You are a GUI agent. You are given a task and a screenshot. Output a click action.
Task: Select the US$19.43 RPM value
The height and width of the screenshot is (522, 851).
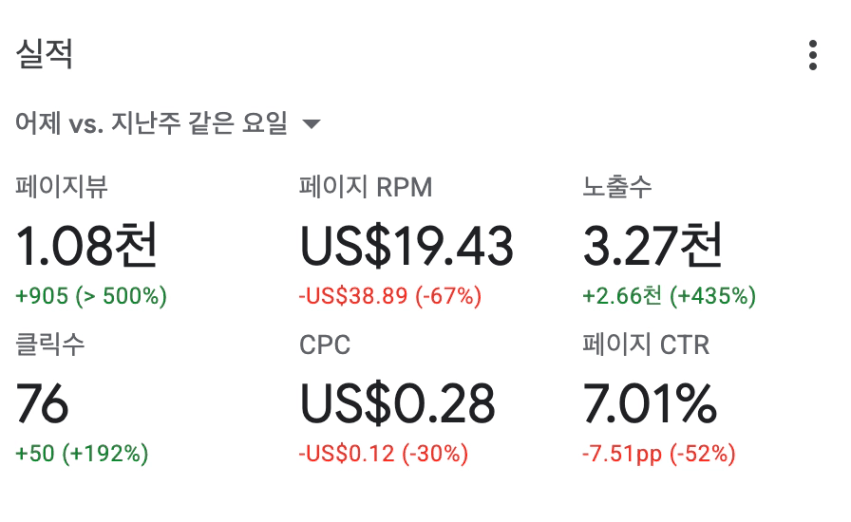(406, 246)
